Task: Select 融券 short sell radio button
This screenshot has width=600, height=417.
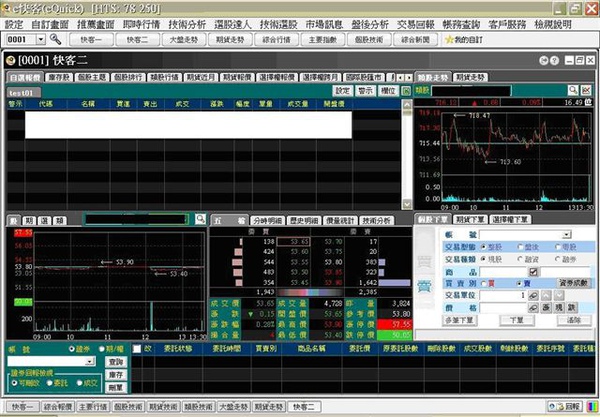Action: coord(558,259)
